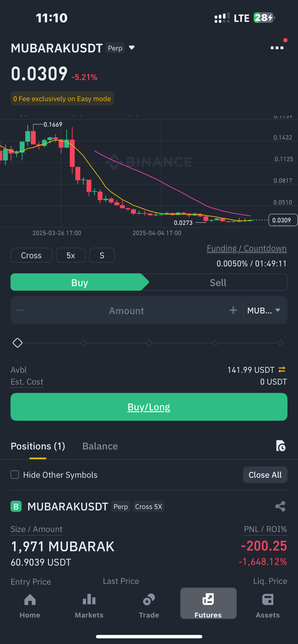The height and width of the screenshot is (644, 298).
Task: Tap the transfer arrows next to Avbl
Action: (282, 369)
